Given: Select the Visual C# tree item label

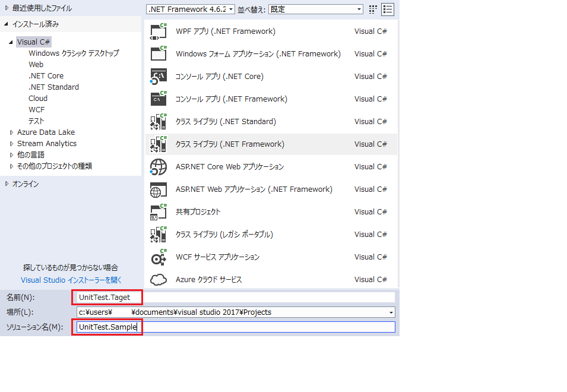Looking at the screenshot, I should pyautogui.click(x=34, y=42).
